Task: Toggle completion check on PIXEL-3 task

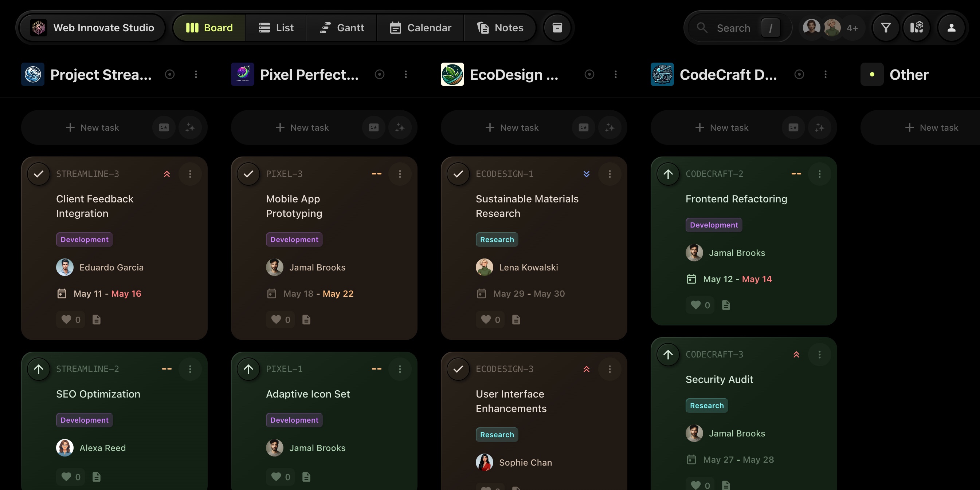Action: (248, 174)
